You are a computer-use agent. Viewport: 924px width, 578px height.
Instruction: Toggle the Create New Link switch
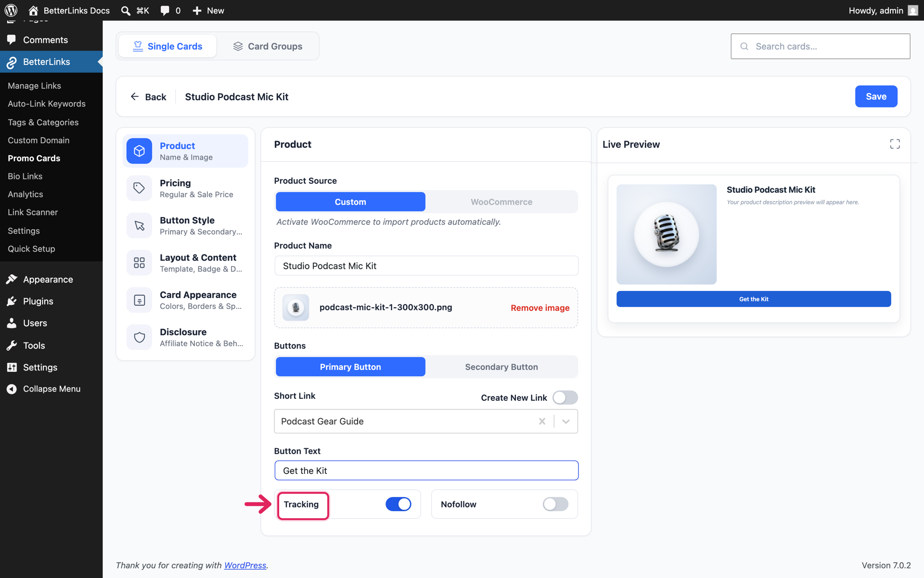click(565, 397)
